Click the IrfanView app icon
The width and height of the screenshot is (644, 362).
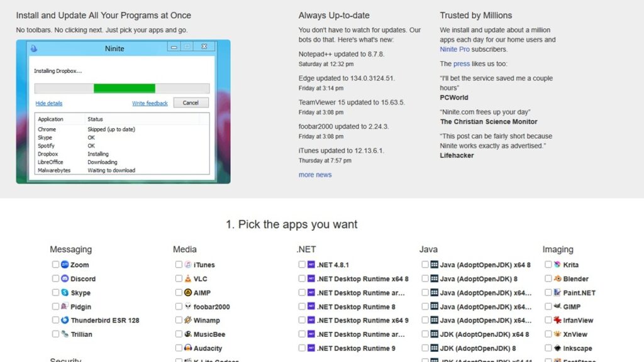pos(557,320)
